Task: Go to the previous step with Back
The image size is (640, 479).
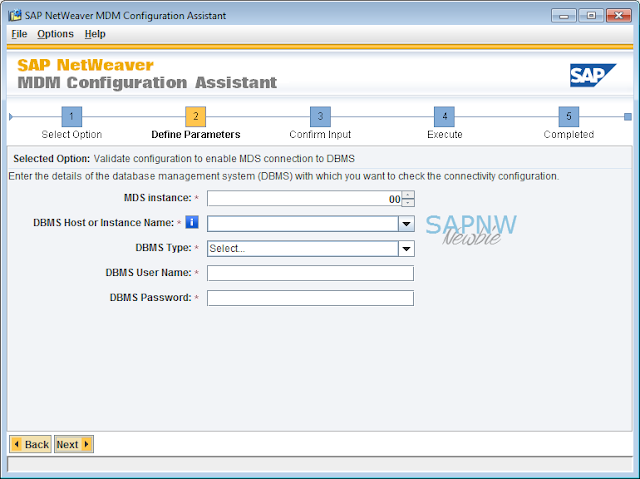Action: tap(31, 444)
